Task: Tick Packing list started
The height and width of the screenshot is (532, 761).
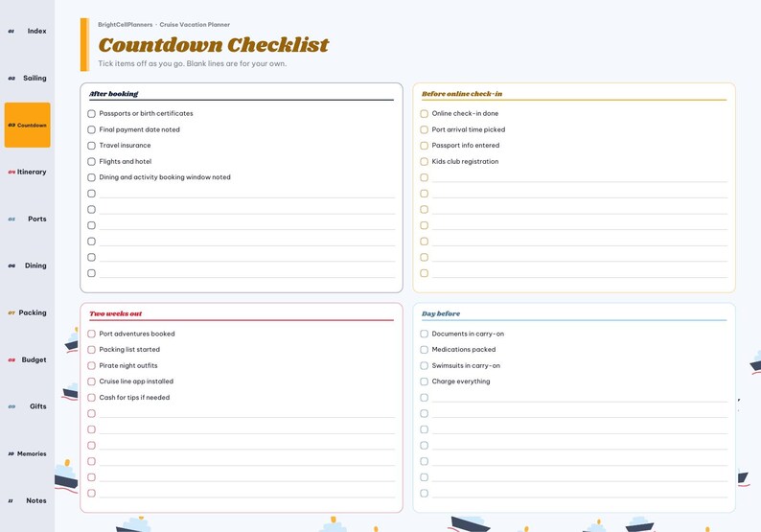Action: [91, 350]
